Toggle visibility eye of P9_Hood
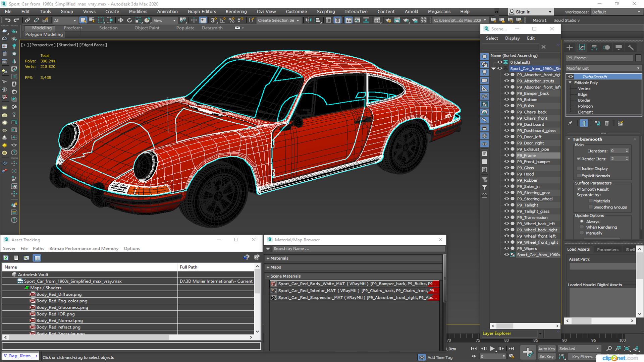 (506, 174)
